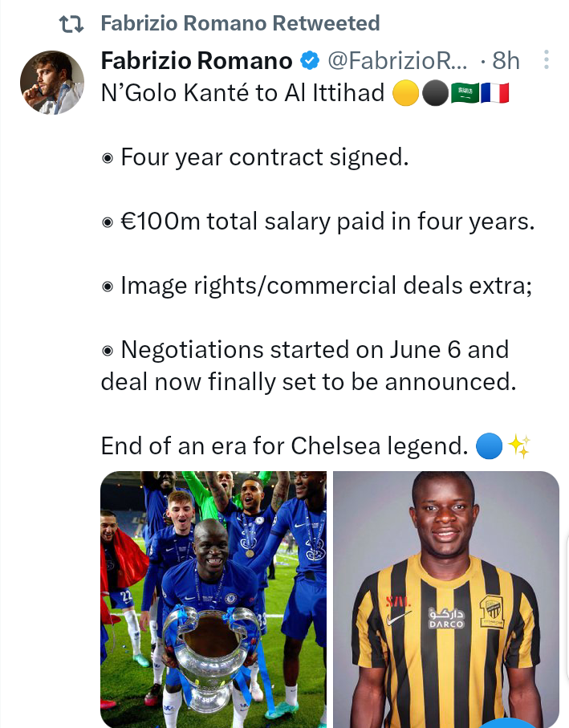Click the yellow circle emoji
Screen dimensions: 569x728
(x=404, y=94)
